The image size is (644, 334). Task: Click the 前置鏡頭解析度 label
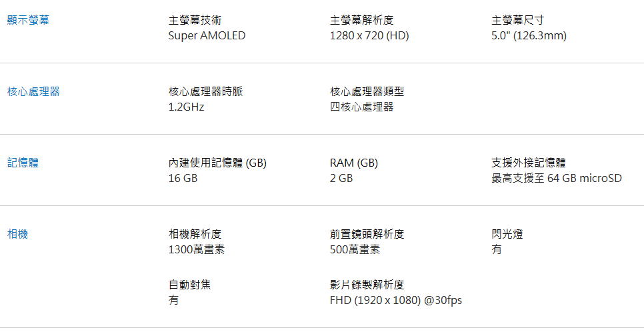click(x=367, y=234)
